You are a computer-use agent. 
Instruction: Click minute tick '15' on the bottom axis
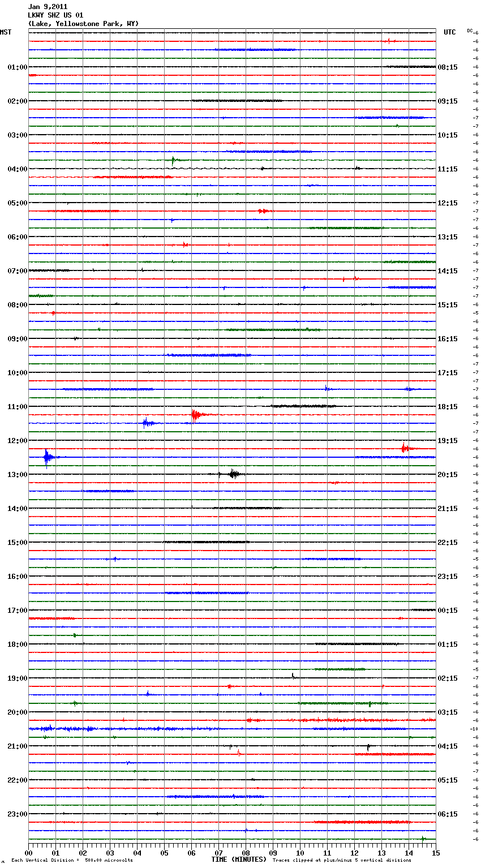point(436,853)
